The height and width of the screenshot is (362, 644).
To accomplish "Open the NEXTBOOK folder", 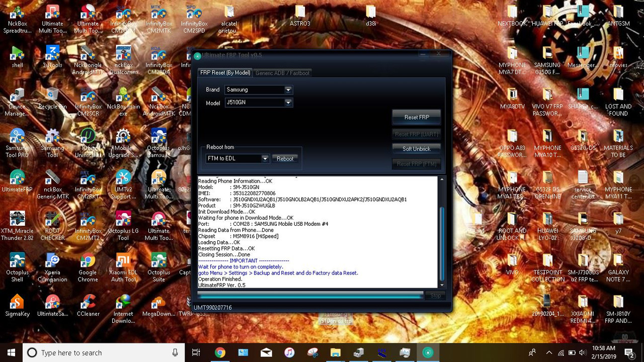I will pos(512,16).
